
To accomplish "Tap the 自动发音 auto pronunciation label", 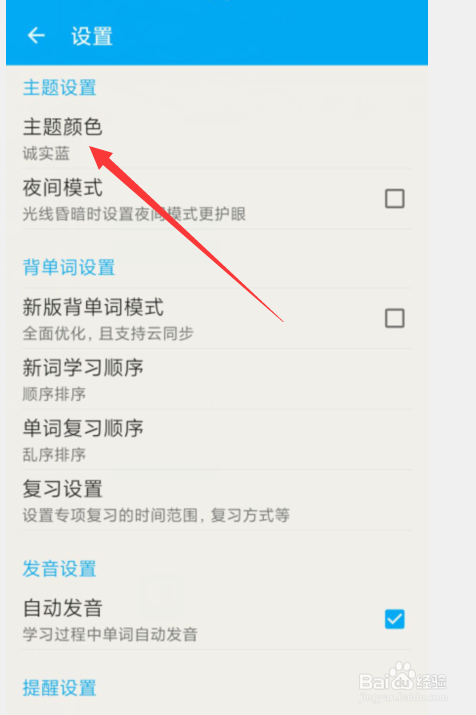I will click(63, 608).
